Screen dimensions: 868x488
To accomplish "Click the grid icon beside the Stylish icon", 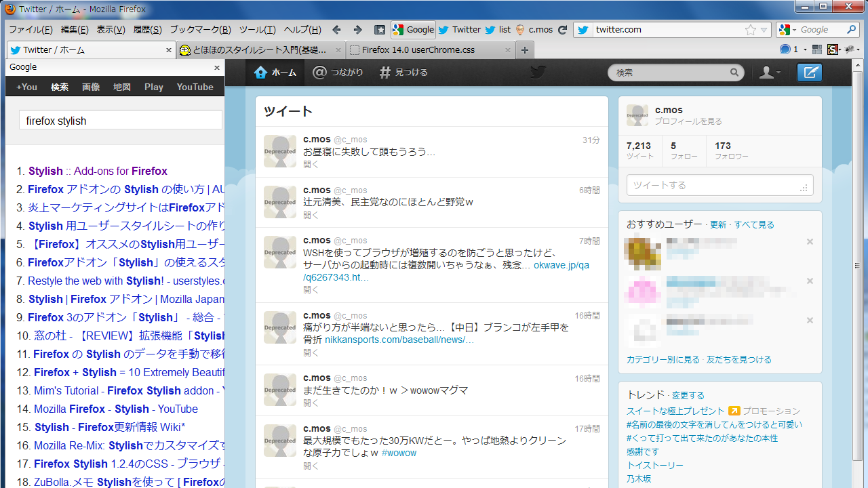I will coord(816,49).
